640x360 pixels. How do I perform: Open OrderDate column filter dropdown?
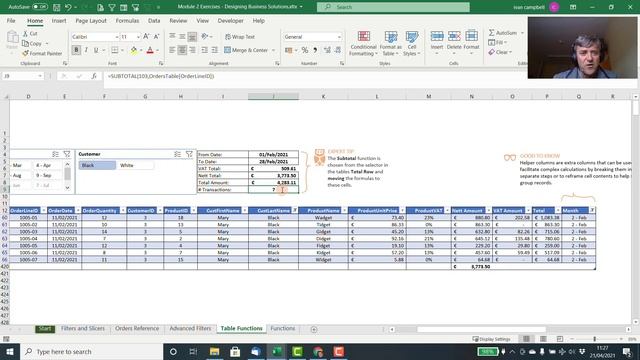78,210
